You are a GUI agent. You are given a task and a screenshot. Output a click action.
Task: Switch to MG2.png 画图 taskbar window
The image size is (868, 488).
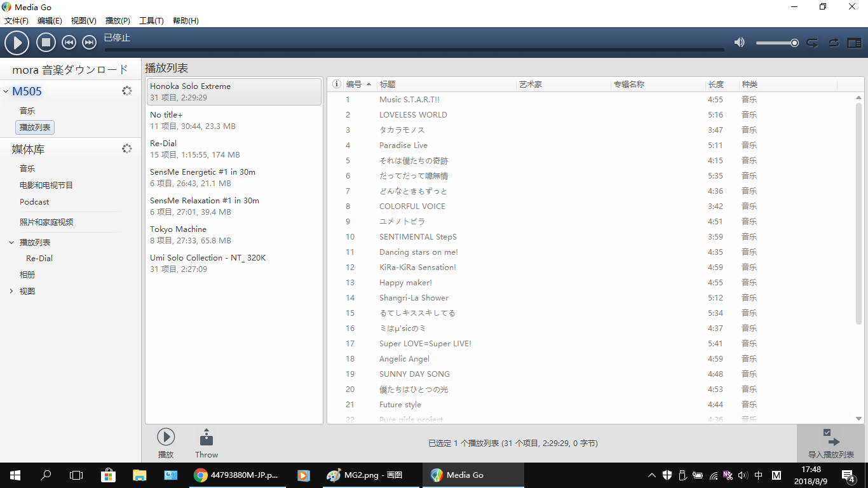coord(370,475)
